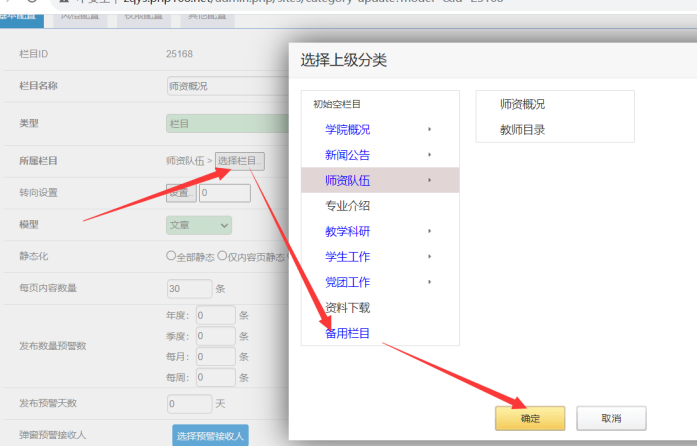This screenshot has width=698, height=446.
Task: Select 师资概况 in the subcategory panel
Action: click(x=522, y=104)
